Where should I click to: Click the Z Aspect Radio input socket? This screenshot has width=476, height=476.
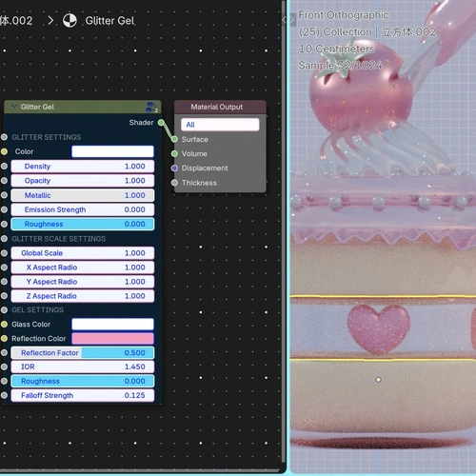click(x=4, y=296)
